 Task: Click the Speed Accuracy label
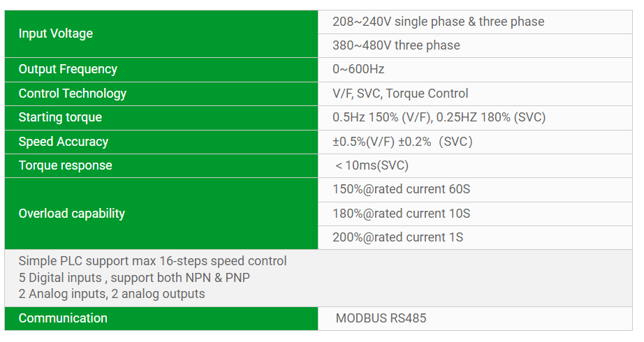coord(64,142)
